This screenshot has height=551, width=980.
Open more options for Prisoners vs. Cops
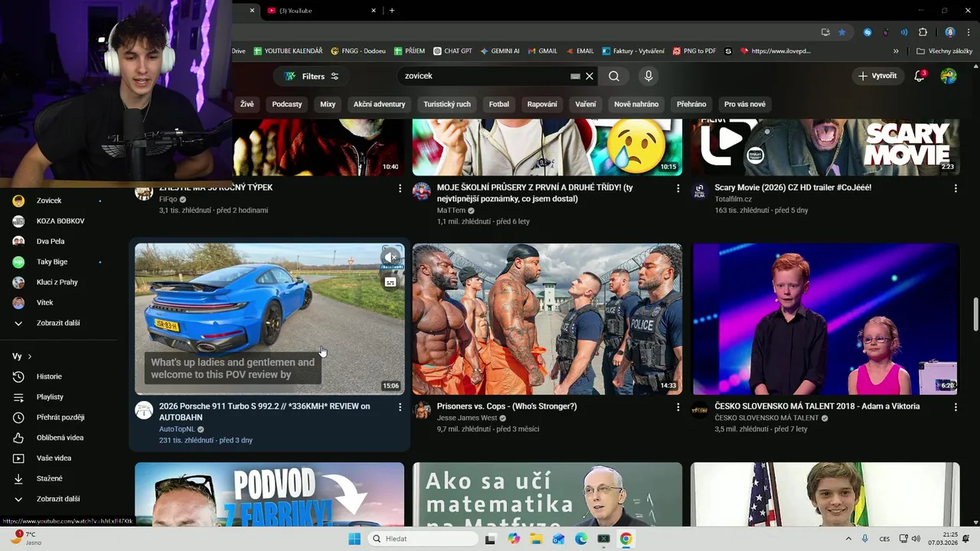[x=678, y=407]
